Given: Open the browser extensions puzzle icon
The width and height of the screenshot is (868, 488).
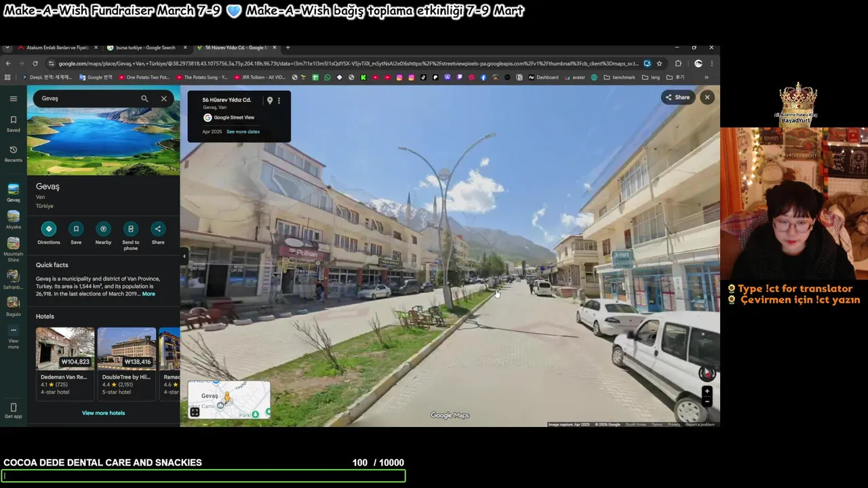Looking at the screenshot, I should (x=678, y=64).
